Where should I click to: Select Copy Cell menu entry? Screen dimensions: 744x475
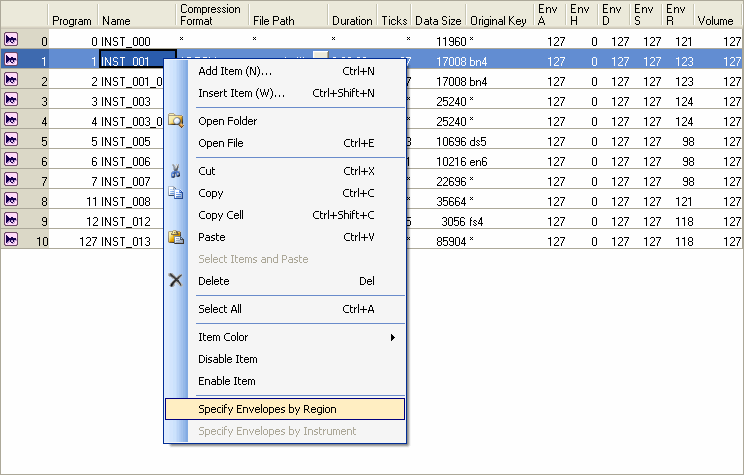point(221,215)
